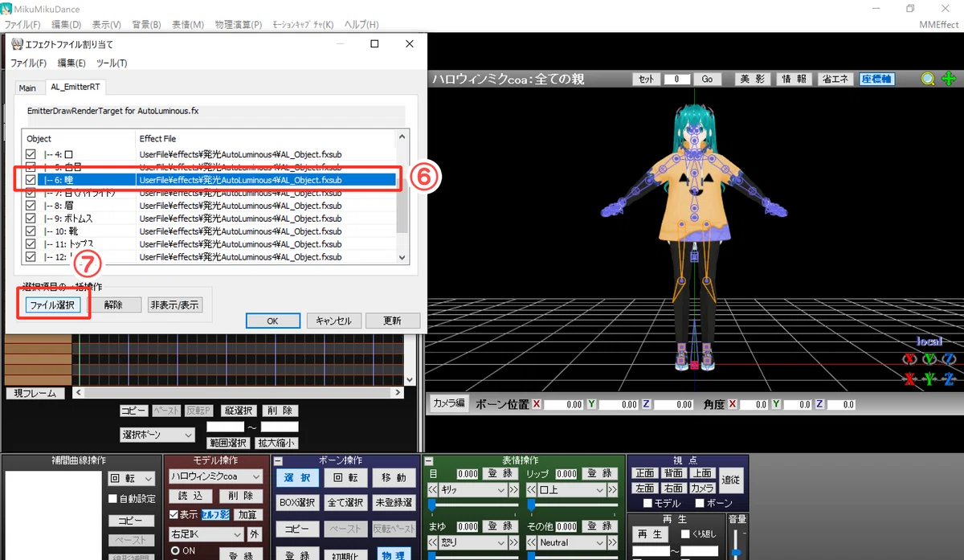Uncheck the checkbox for row 9: ボトムス
The height and width of the screenshot is (560, 964).
click(x=31, y=219)
